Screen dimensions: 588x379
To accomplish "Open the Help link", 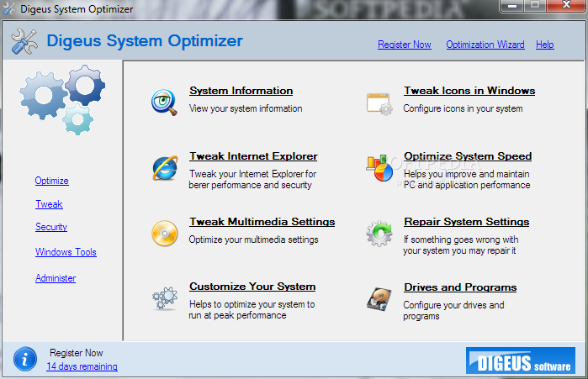I will (544, 45).
